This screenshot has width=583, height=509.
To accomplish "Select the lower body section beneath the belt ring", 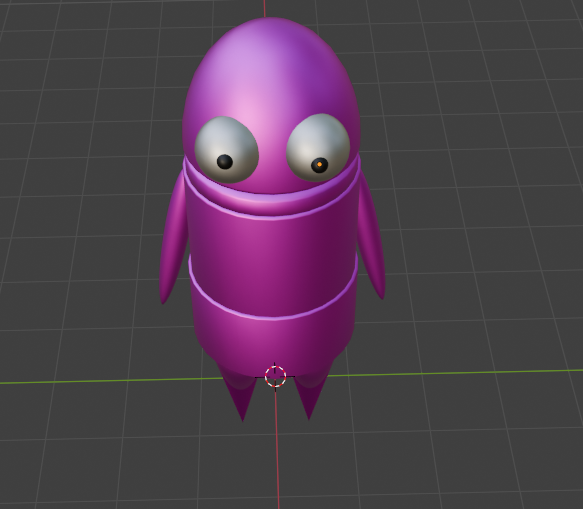I will (x=273, y=346).
